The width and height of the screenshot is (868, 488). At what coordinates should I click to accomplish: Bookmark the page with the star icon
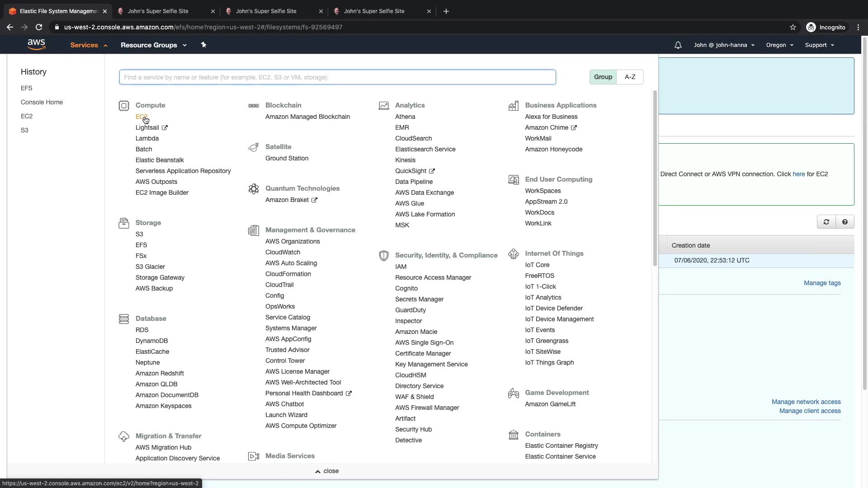(x=793, y=27)
